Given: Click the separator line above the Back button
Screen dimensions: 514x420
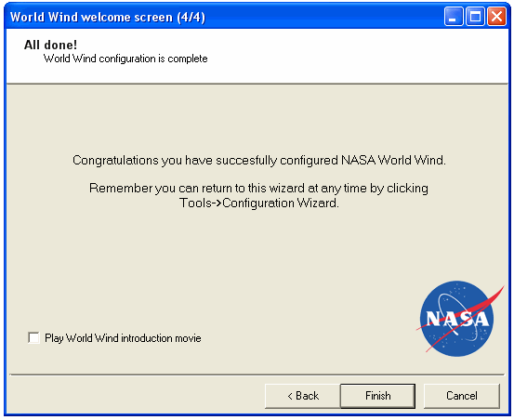Looking at the screenshot, I should 257,374.
